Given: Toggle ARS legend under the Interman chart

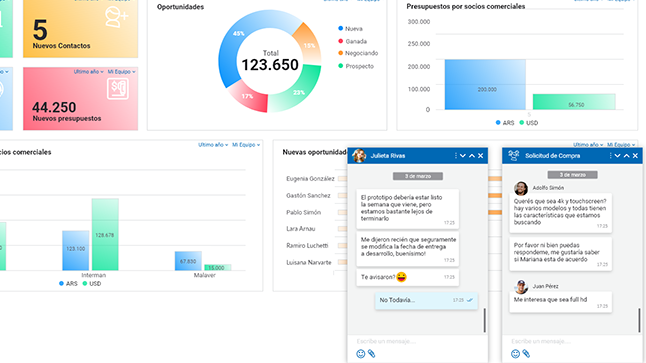Looking at the screenshot, I should (68, 283).
